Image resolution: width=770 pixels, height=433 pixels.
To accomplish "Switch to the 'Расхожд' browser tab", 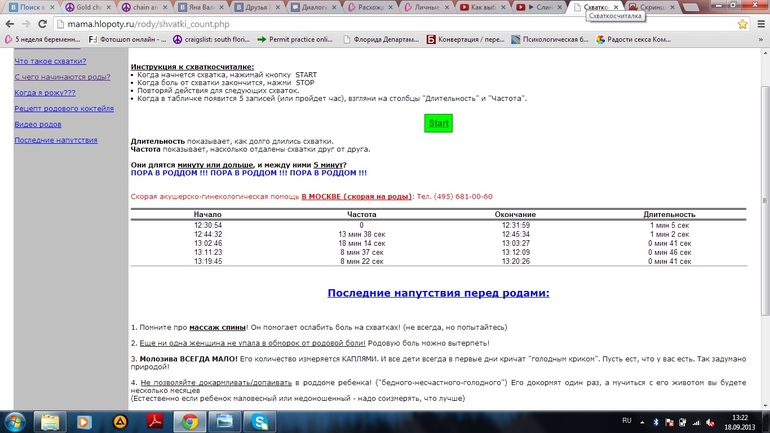I will coord(370,7).
